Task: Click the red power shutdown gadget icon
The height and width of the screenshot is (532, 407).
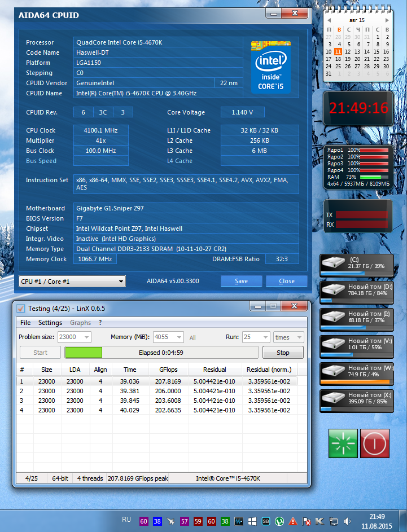Action: tap(374, 443)
